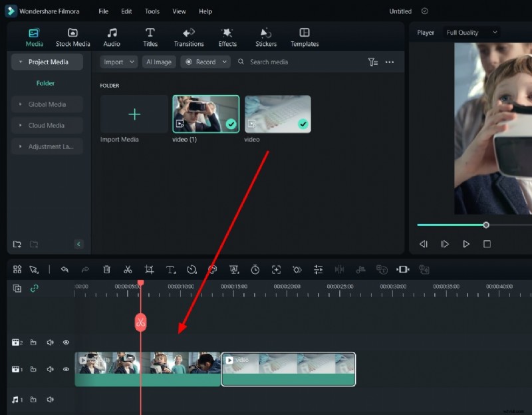Open the Tools menu
This screenshot has width=532, height=415.
click(x=152, y=11)
